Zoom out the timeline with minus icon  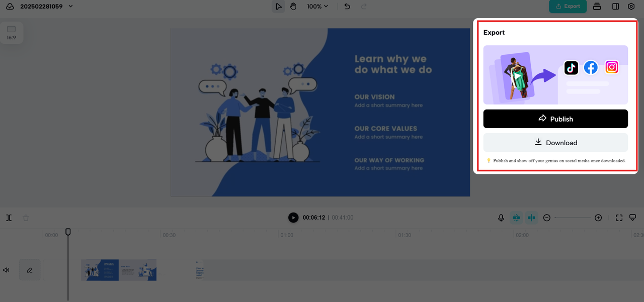547,218
